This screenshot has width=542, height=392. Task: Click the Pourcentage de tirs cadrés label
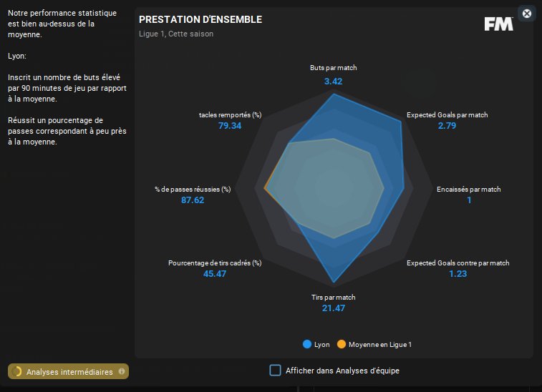tap(215, 263)
